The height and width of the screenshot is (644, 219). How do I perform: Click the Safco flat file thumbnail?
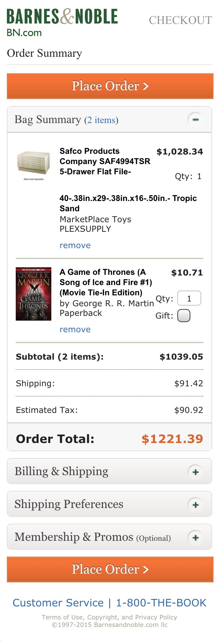tap(34, 163)
